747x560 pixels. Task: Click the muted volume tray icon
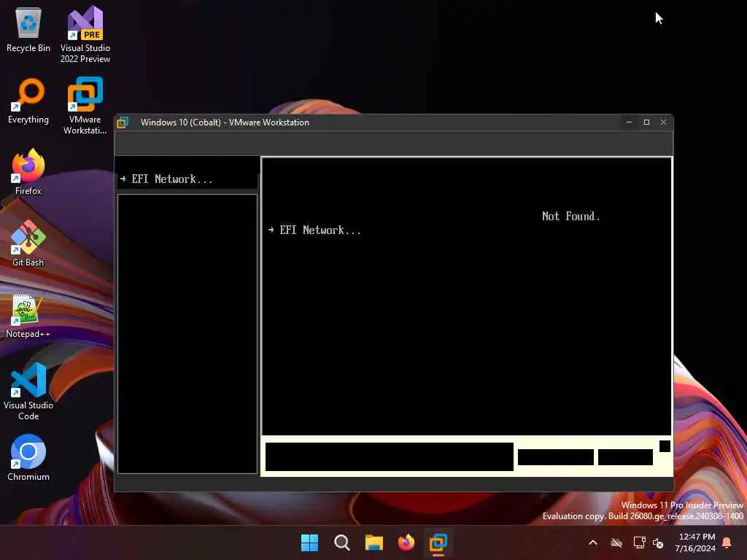659,542
